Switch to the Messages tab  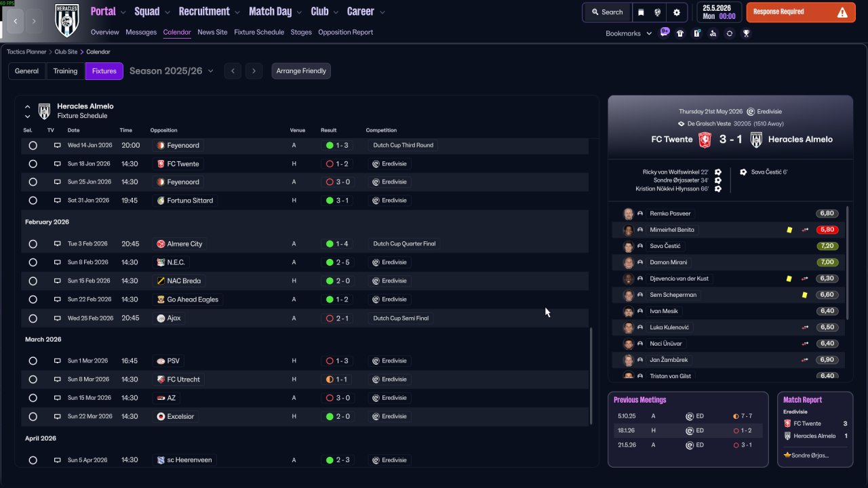(x=141, y=32)
